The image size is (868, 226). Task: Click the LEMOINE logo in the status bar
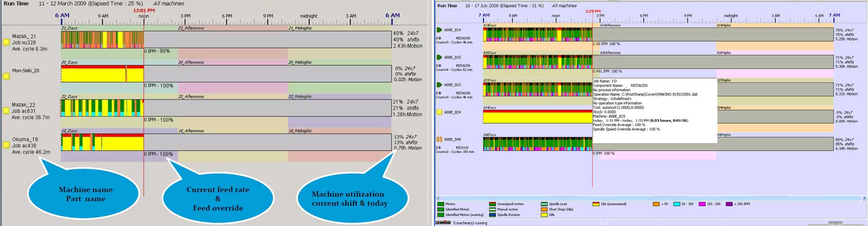point(443,223)
